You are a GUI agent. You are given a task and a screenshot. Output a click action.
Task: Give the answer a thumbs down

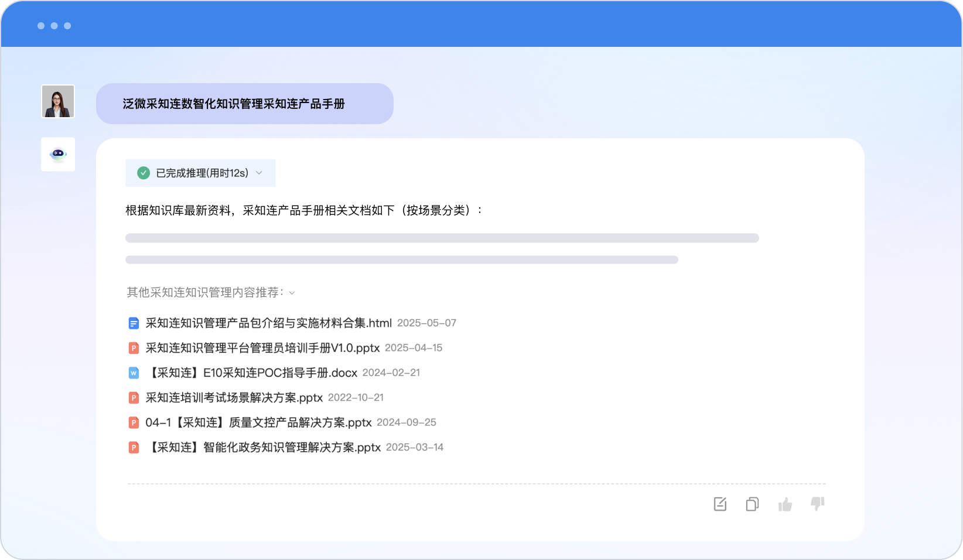818,503
